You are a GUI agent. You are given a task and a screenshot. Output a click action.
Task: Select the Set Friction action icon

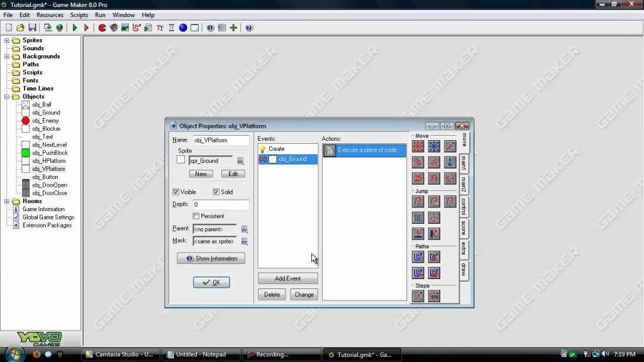coord(450,178)
